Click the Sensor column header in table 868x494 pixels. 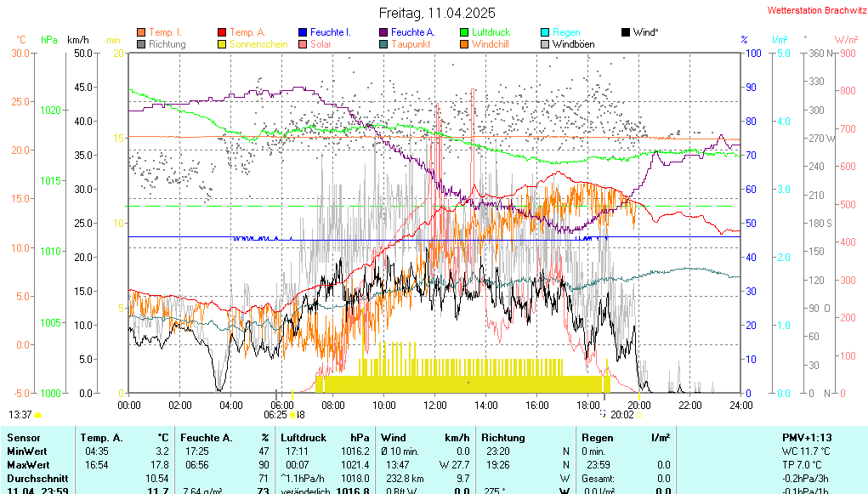23,437
